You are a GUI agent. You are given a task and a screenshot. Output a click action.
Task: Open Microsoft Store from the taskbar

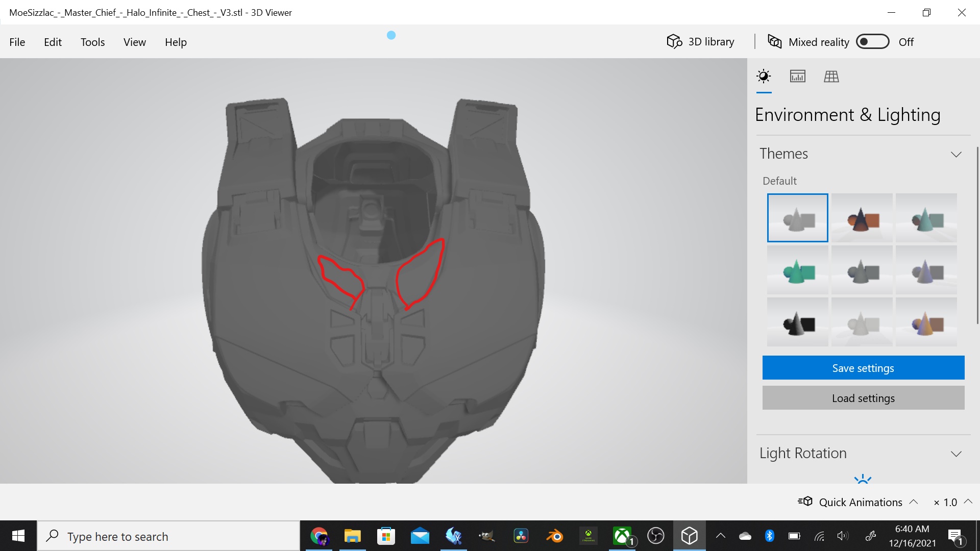tap(386, 536)
